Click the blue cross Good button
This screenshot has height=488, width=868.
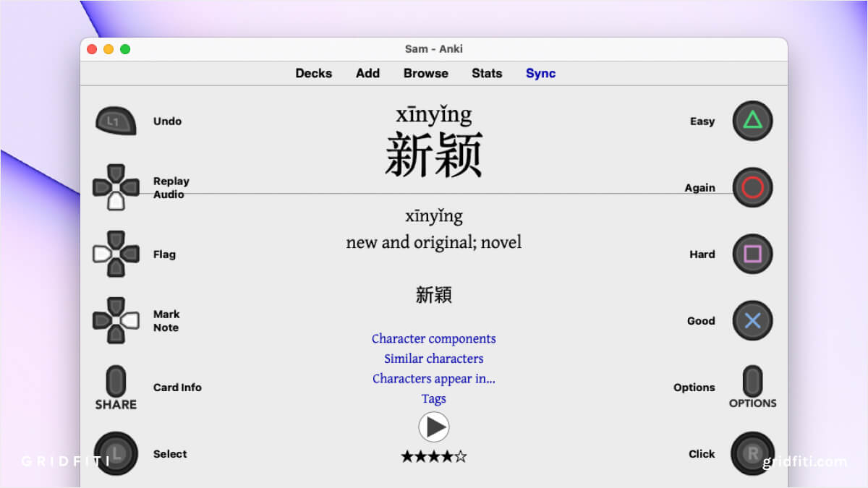(x=753, y=320)
